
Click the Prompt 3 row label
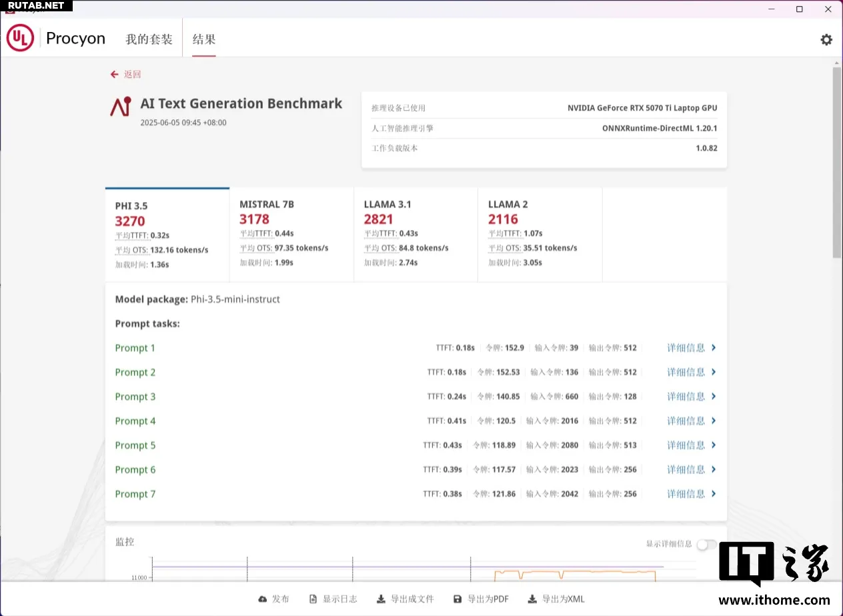135,397
